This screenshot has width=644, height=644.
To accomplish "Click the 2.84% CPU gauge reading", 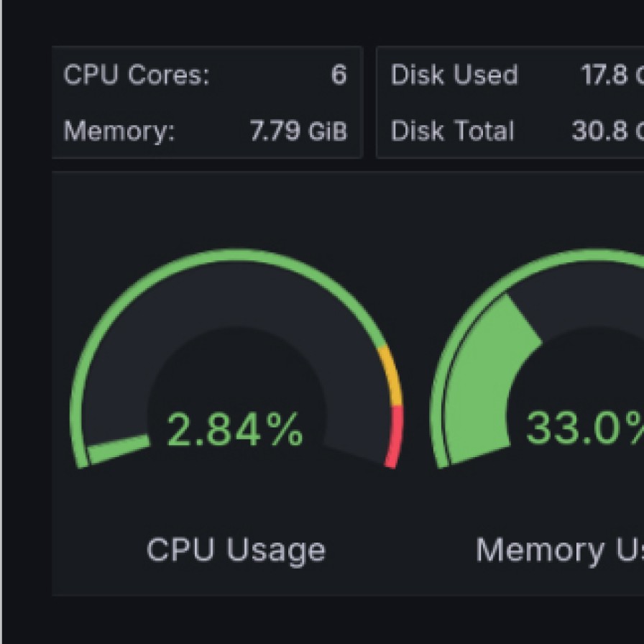I will coord(234,430).
